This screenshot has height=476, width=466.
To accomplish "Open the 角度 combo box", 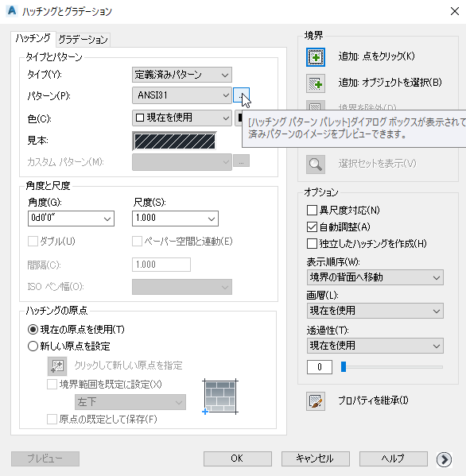I will click(x=71, y=219).
